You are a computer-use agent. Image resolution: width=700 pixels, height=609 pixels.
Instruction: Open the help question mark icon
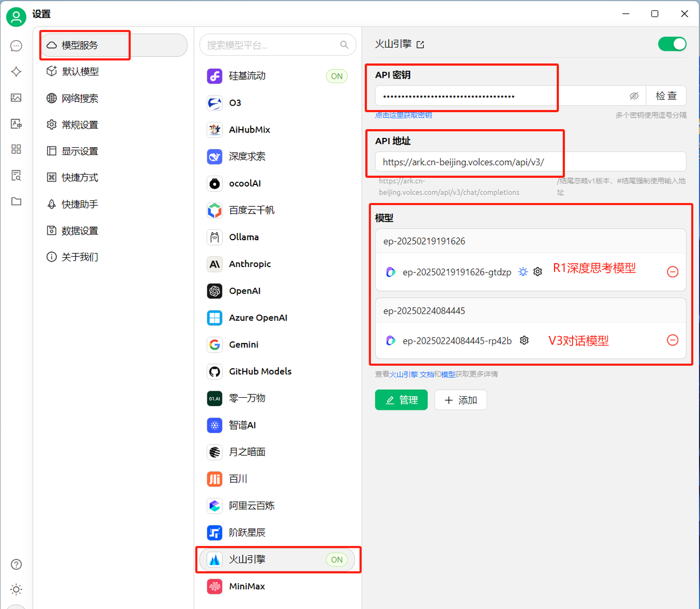point(16,564)
